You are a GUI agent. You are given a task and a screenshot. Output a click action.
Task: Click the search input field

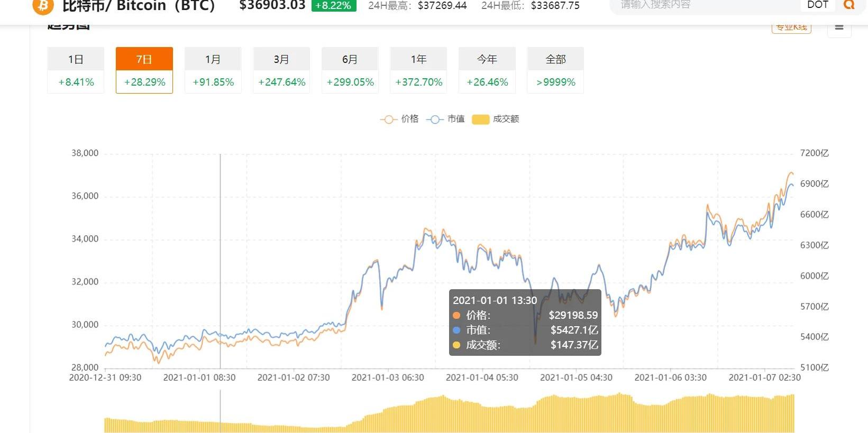703,5
